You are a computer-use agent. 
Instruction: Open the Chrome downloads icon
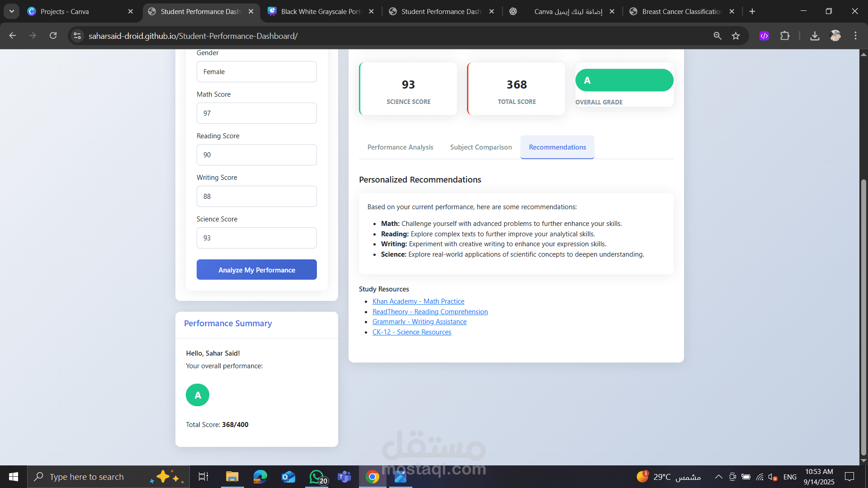[x=815, y=36]
